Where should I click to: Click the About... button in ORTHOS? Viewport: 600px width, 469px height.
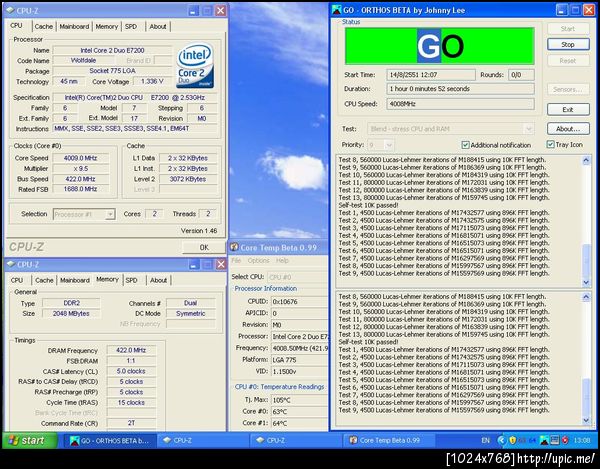pos(567,129)
